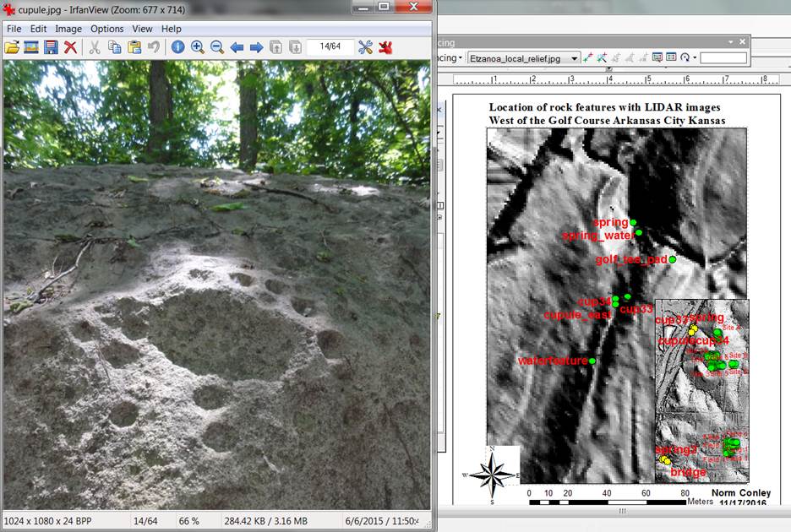Select the 'bridge' label in the inset map
The height and width of the screenshot is (532, 791).
688,472
